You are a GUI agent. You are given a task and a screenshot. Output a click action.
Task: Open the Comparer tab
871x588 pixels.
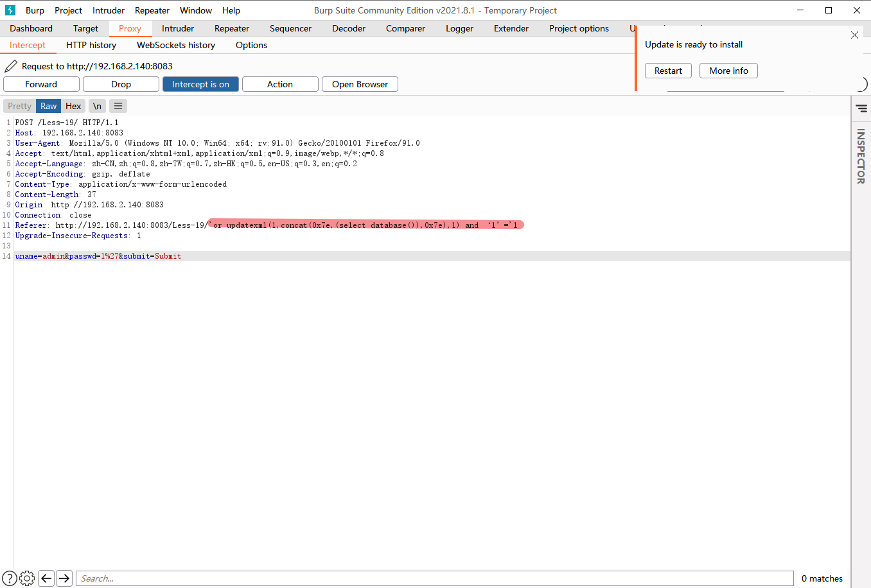pyautogui.click(x=405, y=28)
